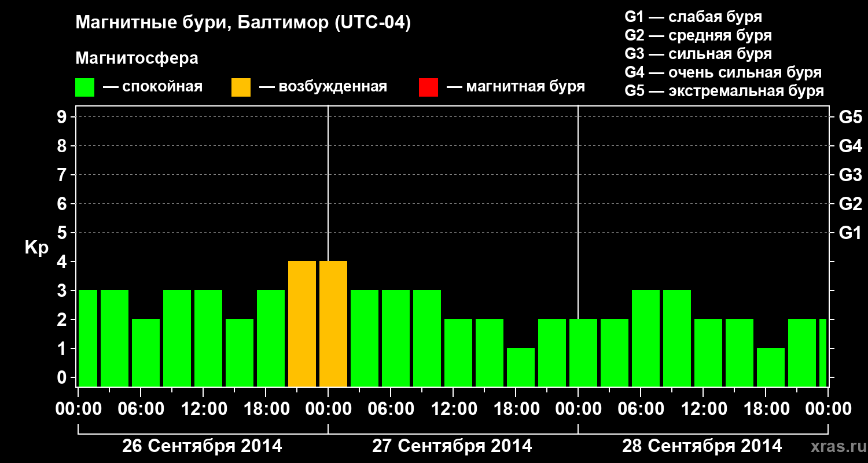The image size is (868, 463).
Task: Click the G5 label on right axis
Action: (x=850, y=117)
